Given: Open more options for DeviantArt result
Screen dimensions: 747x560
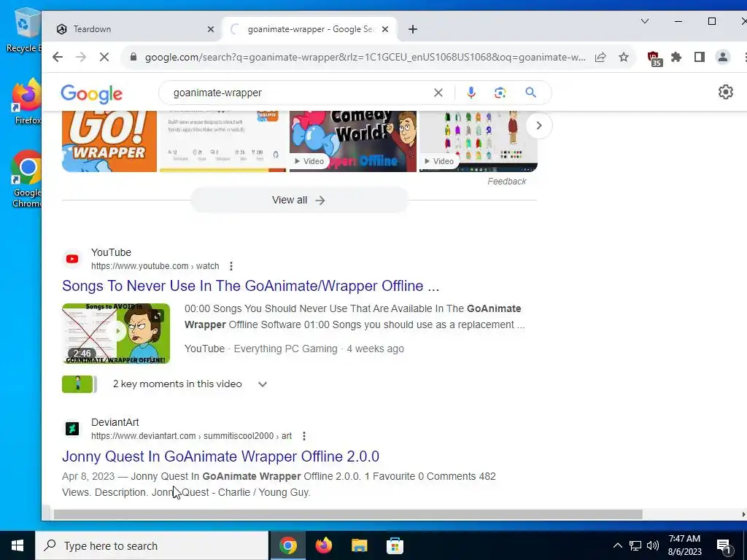Looking at the screenshot, I should [x=304, y=436].
